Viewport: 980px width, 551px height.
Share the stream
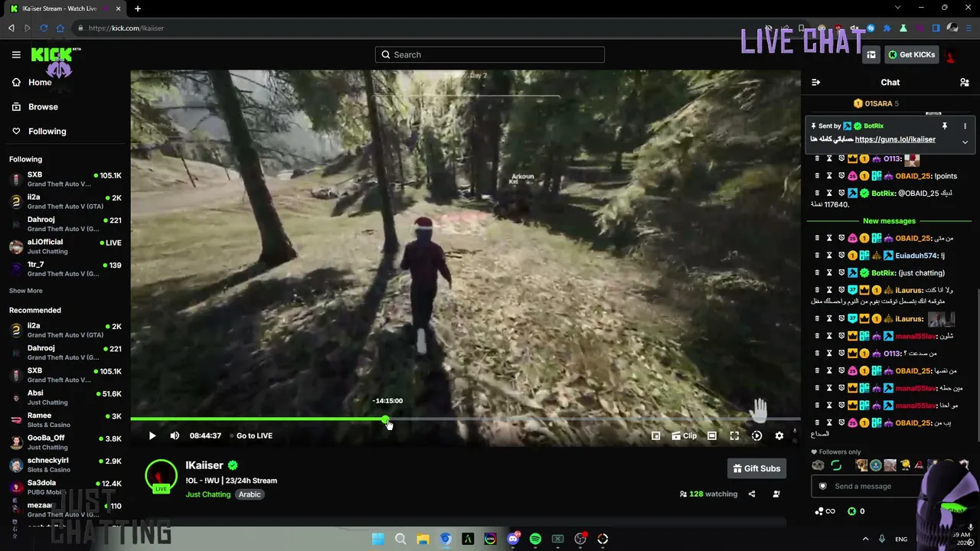(x=752, y=494)
